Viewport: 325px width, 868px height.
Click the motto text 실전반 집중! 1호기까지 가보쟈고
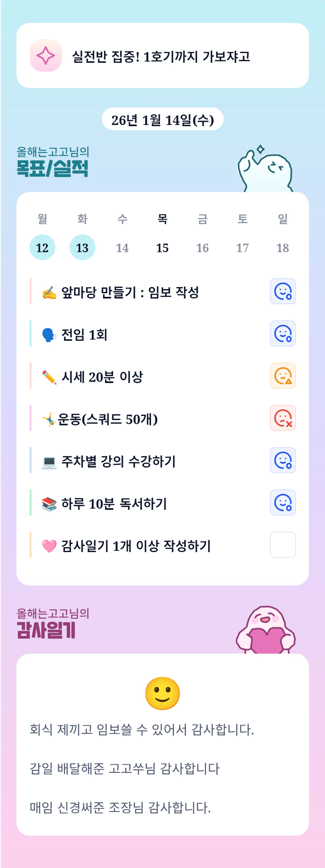(161, 57)
